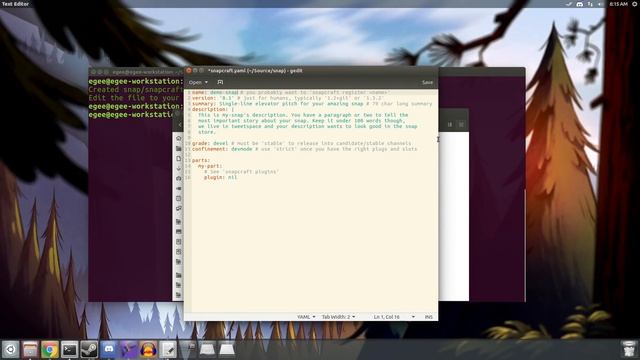Switch to grid view in the file manager window
The image size is (640, 360).
[x=461, y=124]
